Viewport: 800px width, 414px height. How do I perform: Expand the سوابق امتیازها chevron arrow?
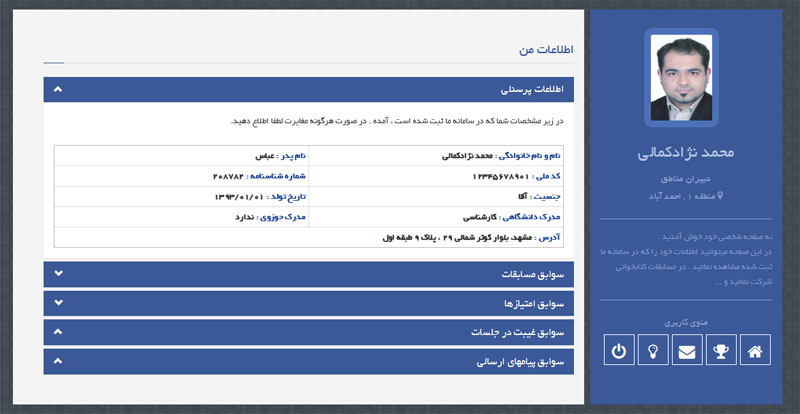coord(58,302)
